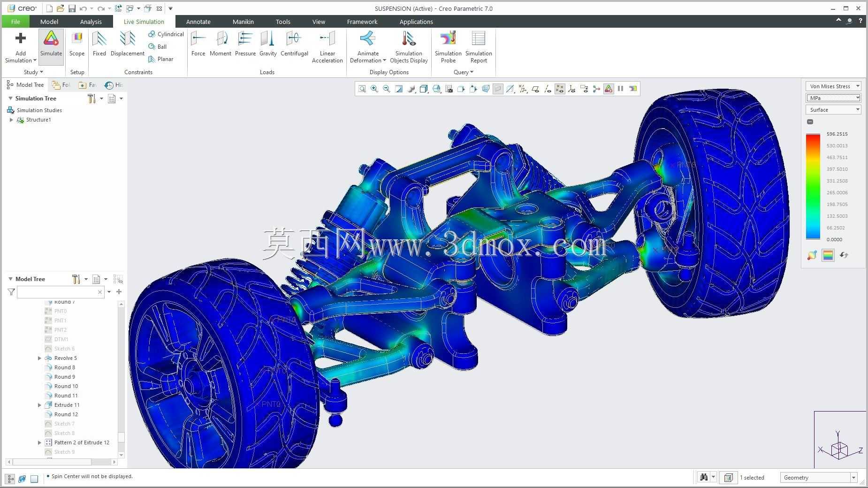Viewport: 868px width, 488px height.
Task: Collapse the legend with the minus button
Action: (810, 122)
